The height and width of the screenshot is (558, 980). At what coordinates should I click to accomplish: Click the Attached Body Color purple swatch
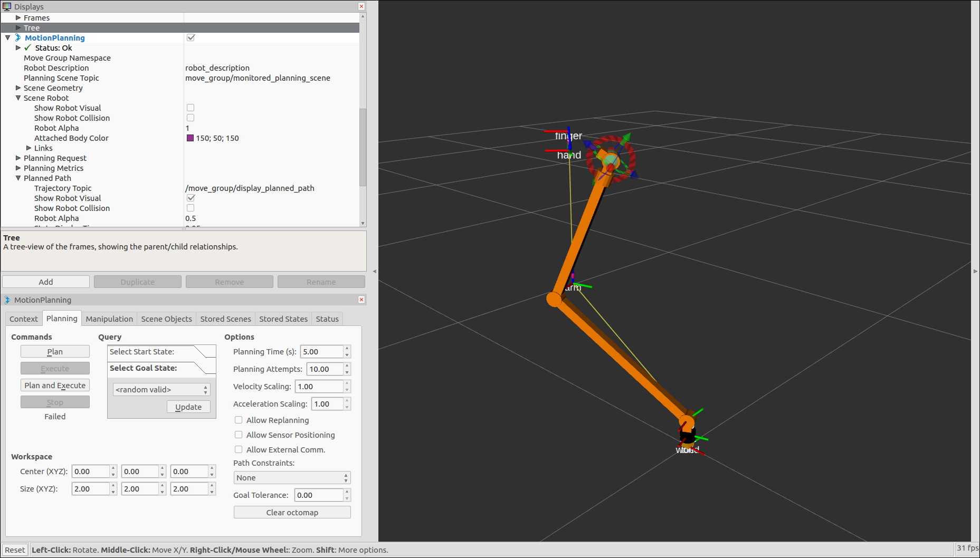[x=190, y=138]
